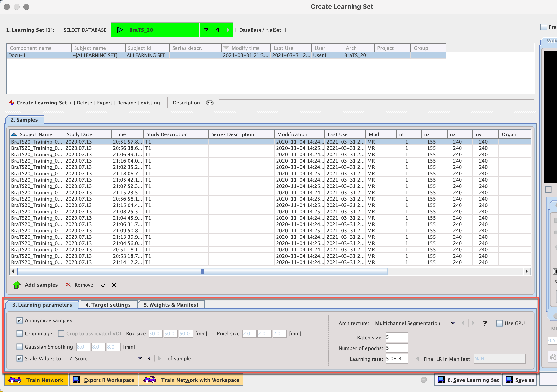The height and width of the screenshot is (392, 557).
Task: Click the Save as button
Action: point(520,380)
